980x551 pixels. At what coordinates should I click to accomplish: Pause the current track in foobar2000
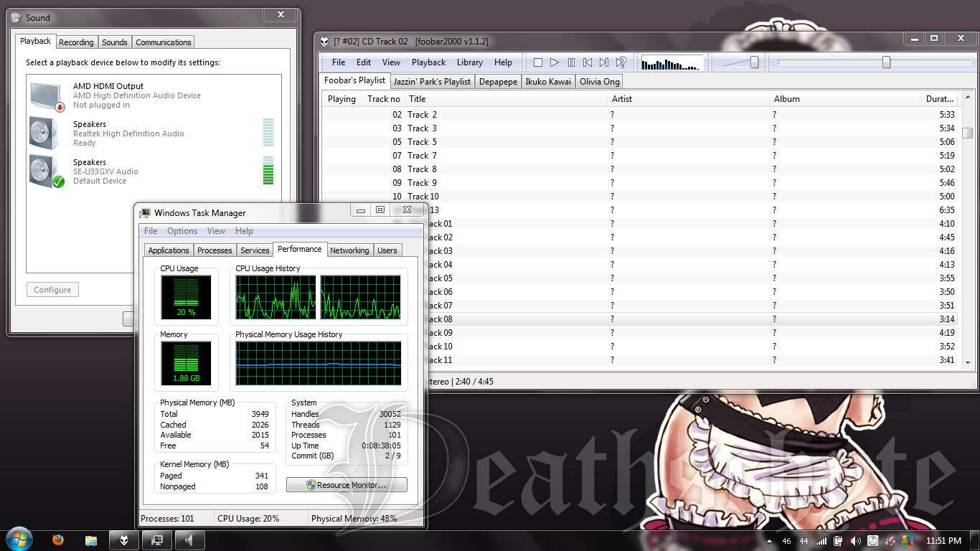click(571, 63)
